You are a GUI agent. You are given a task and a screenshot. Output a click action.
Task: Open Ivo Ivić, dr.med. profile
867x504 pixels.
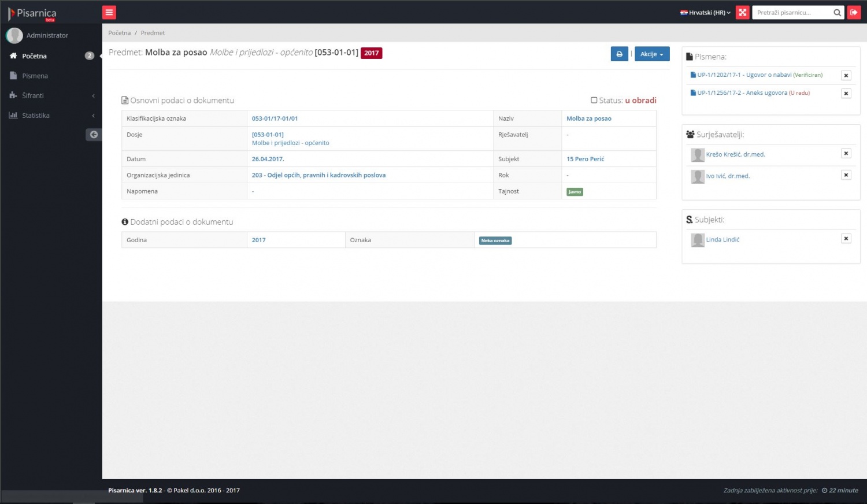tap(728, 176)
